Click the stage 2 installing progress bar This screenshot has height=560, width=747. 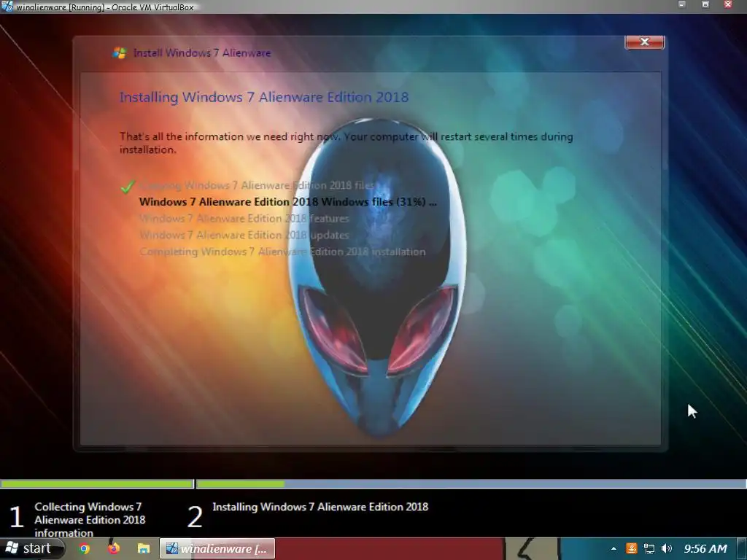click(471, 484)
